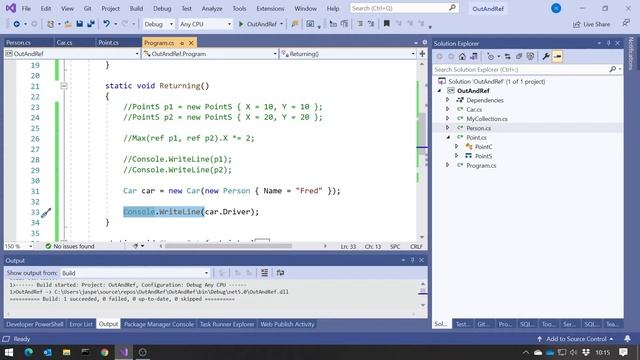
Task: Click the Undo arrow icon
Action: (107, 24)
